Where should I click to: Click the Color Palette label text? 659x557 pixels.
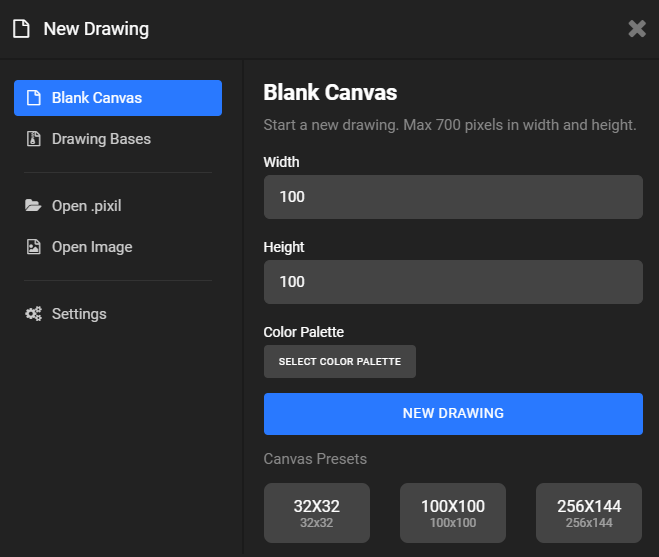[303, 332]
